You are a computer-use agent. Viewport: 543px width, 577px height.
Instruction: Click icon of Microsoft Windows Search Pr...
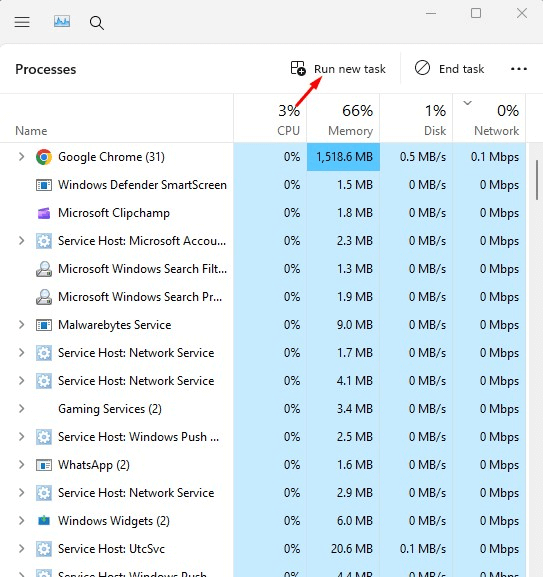[x=44, y=297]
